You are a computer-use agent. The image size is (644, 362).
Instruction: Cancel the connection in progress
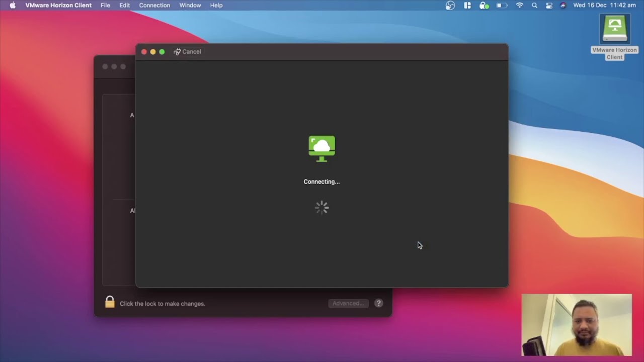(187, 52)
